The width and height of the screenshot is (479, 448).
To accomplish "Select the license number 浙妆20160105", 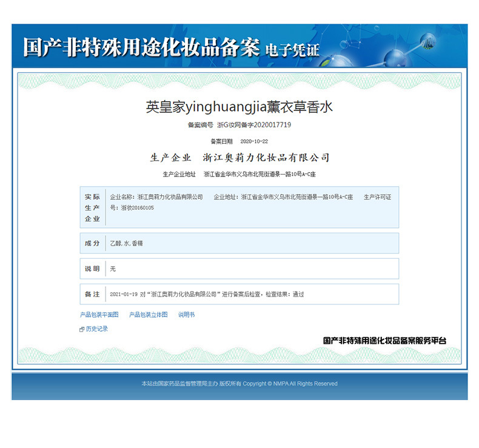I will [x=137, y=208].
